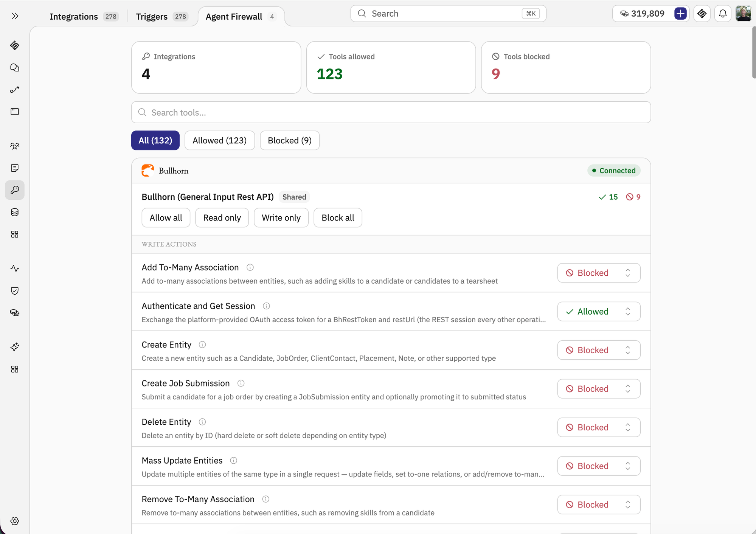
Task: Click the WRITE ACTIONS section label
Action: coord(169,244)
